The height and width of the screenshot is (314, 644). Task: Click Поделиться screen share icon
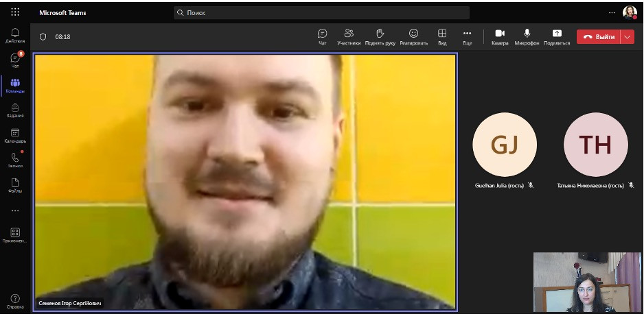[x=557, y=36]
